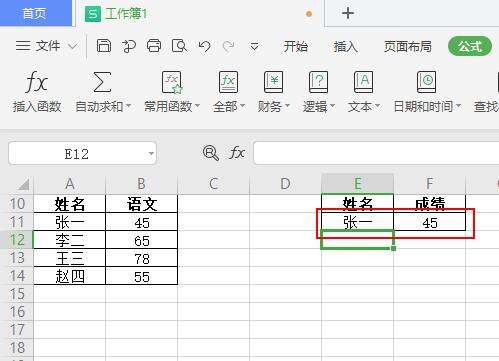The height and width of the screenshot is (361, 499).
Task: Expand the quick access toolbar customize arrow
Action: 254,47
